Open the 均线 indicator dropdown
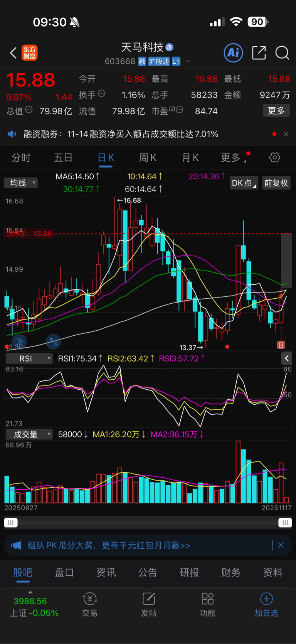 21,183
